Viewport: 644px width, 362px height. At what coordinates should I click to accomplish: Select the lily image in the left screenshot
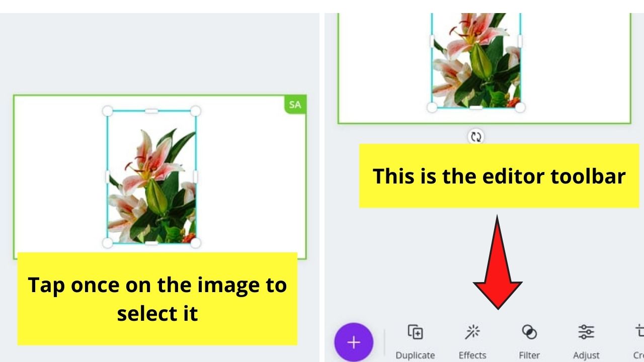(x=151, y=177)
